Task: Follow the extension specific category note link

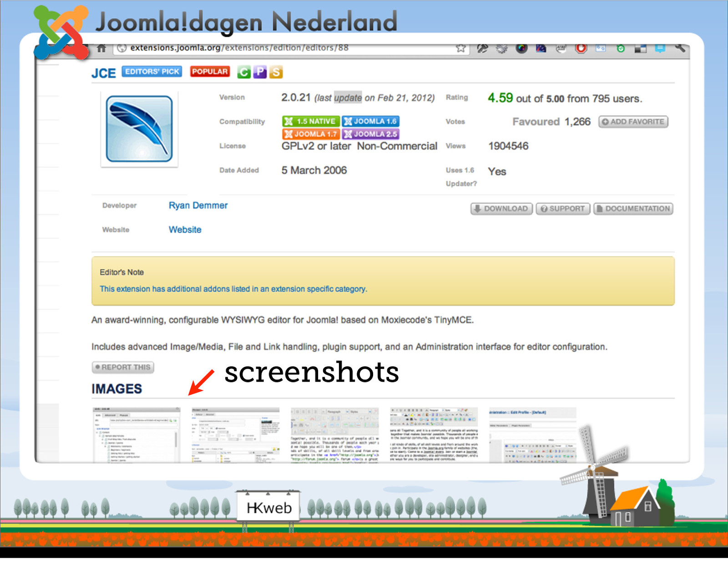Action: pyautogui.click(x=233, y=289)
